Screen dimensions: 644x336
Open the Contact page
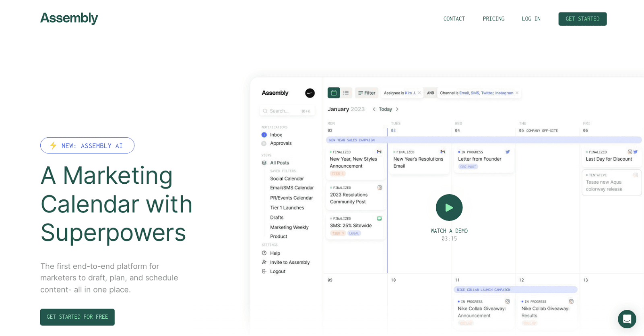[x=454, y=19]
